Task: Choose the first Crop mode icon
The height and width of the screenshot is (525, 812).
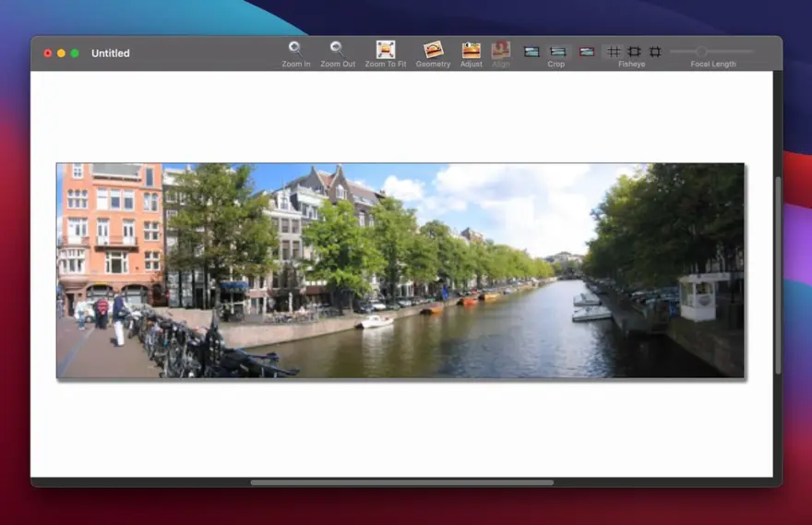Action: 531,52
